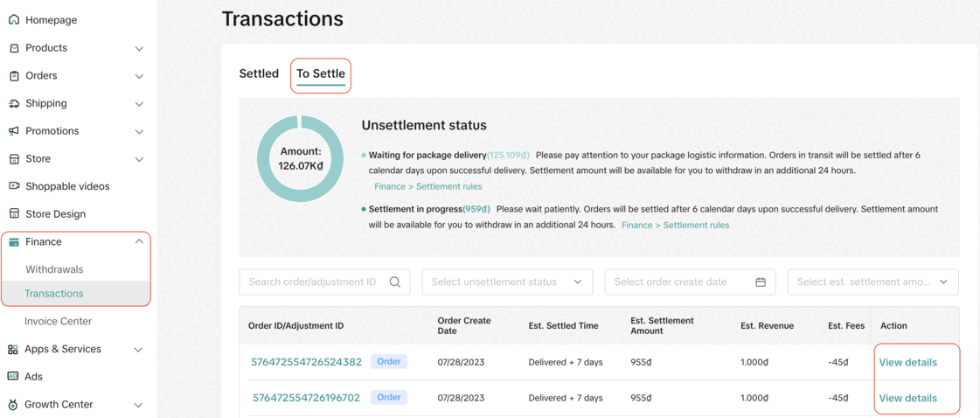Click the Store Design icon
This screenshot has width=980, height=418.
(x=14, y=213)
